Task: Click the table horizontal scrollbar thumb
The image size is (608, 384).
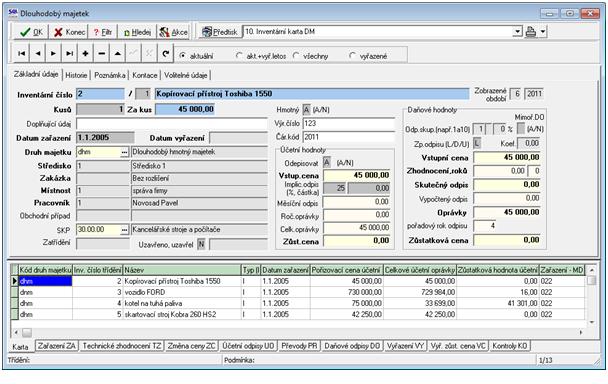Action: tap(26, 332)
